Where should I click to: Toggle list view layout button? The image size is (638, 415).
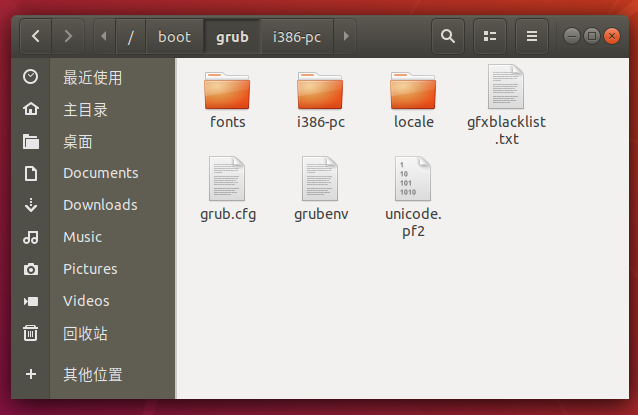[490, 36]
